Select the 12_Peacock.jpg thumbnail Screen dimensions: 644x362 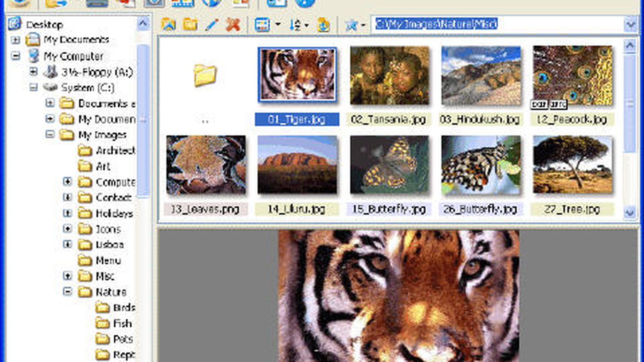coord(572,75)
